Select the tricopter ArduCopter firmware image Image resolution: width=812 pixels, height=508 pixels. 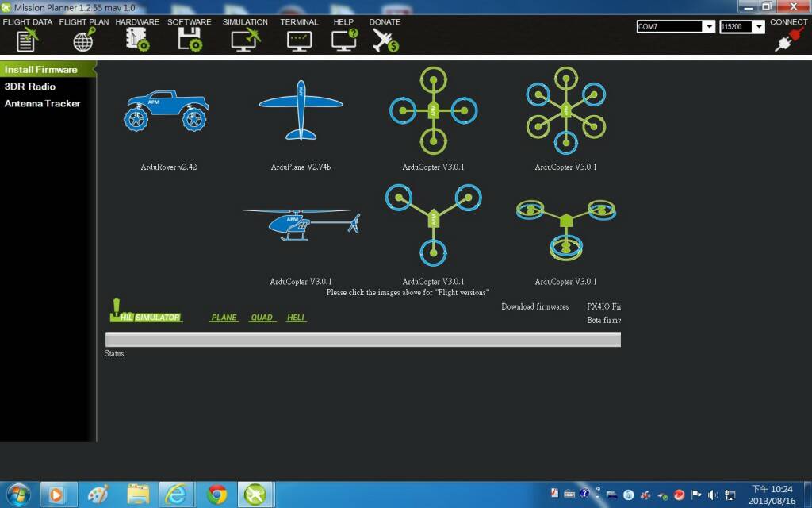pos(434,225)
